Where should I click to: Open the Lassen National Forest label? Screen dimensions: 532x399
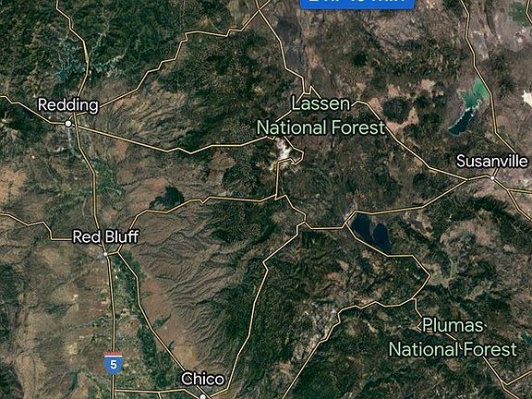(320, 115)
